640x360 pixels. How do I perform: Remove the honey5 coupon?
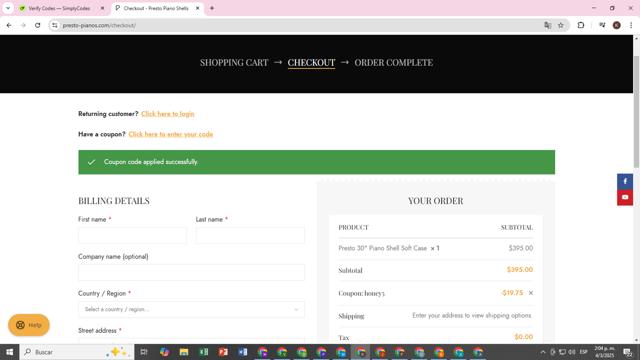coord(531,293)
